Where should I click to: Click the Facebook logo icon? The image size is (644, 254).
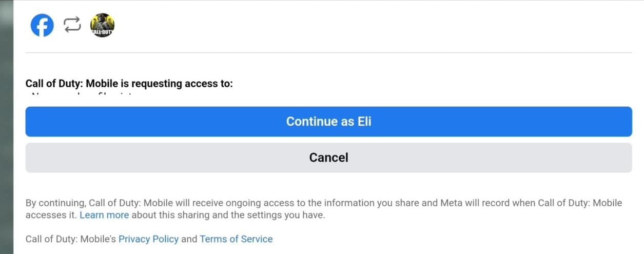point(42,25)
